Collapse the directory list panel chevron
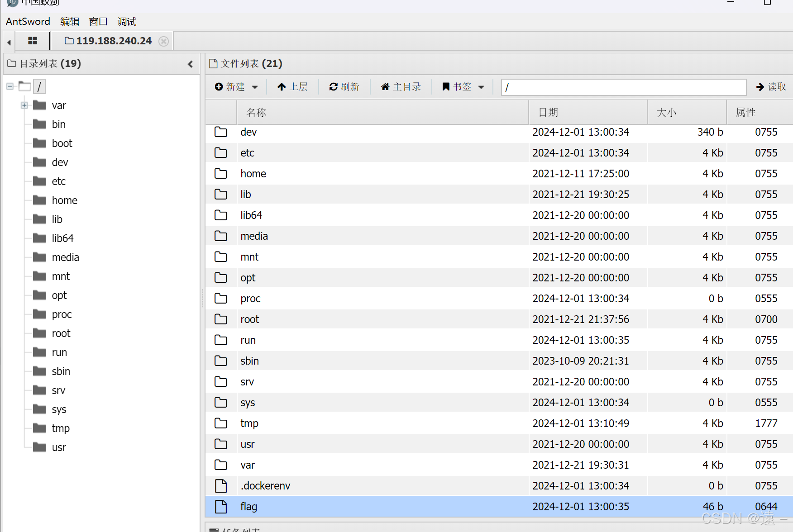 pyautogui.click(x=190, y=64)
